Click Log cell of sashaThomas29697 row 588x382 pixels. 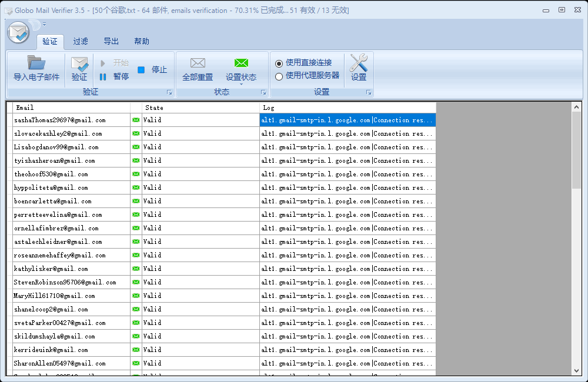coord(348,120)
